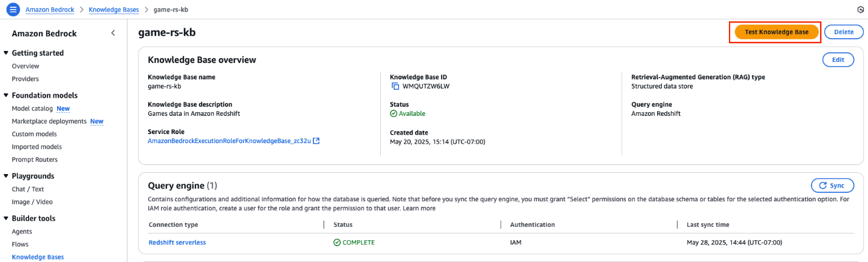This screenshot has width=868, height=262.
Task: Click the COMPLETE status check icon
Action: 337,242
